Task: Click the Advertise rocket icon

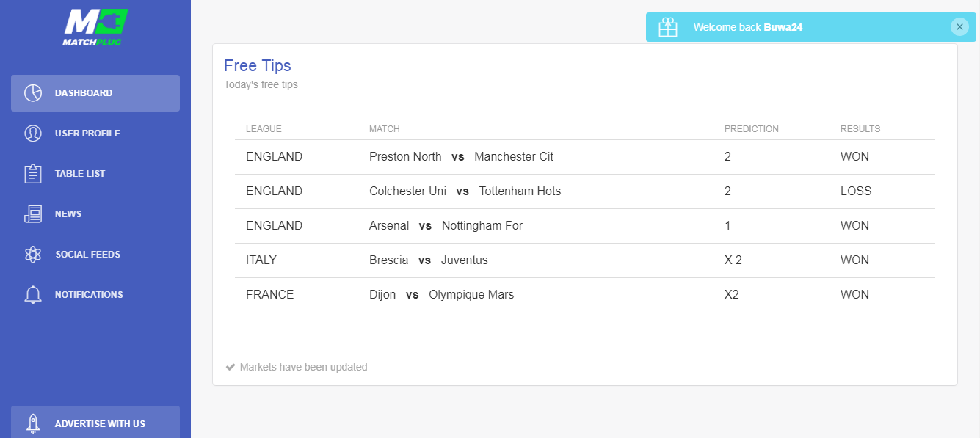Action: point(33,423)
